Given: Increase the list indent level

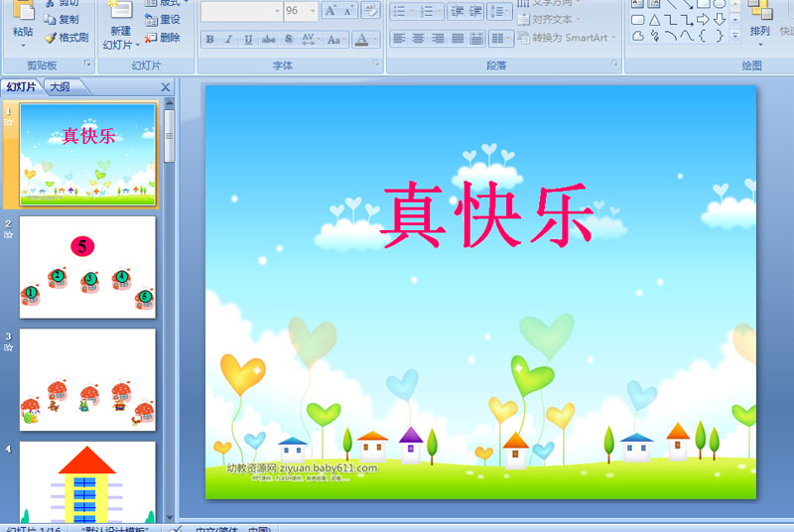Looking at the screenshot, I should pos(475,11).
